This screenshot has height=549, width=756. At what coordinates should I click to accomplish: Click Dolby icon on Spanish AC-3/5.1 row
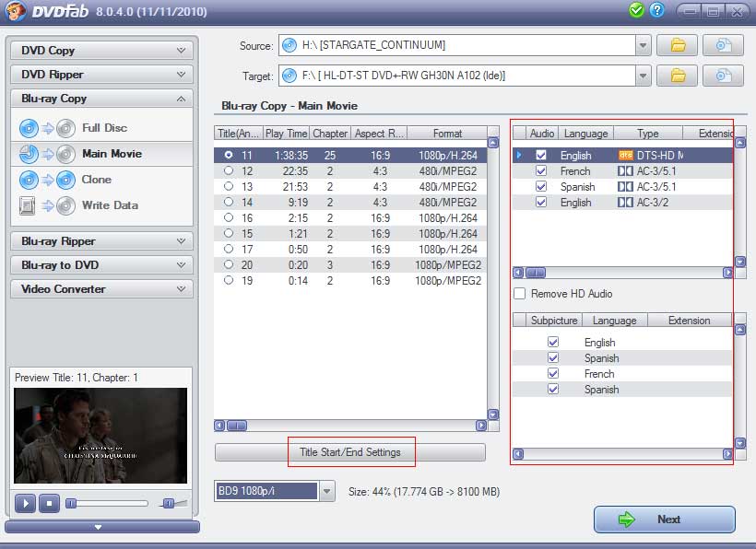(625, 187)
